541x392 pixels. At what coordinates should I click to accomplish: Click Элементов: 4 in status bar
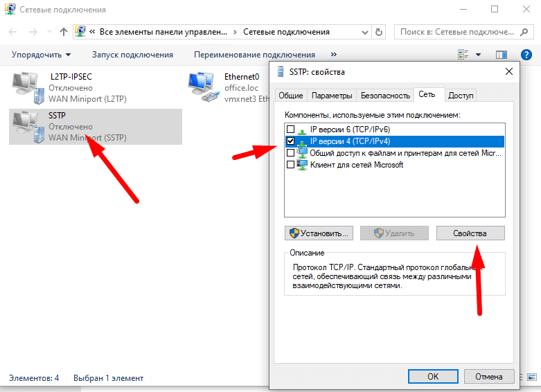coord(34,378)
